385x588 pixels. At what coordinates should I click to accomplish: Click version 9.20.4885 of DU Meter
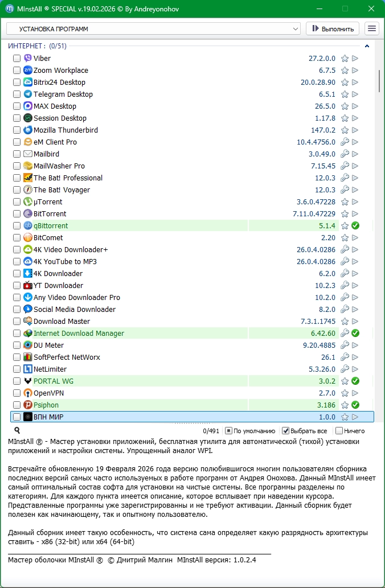tap(320, 345)
